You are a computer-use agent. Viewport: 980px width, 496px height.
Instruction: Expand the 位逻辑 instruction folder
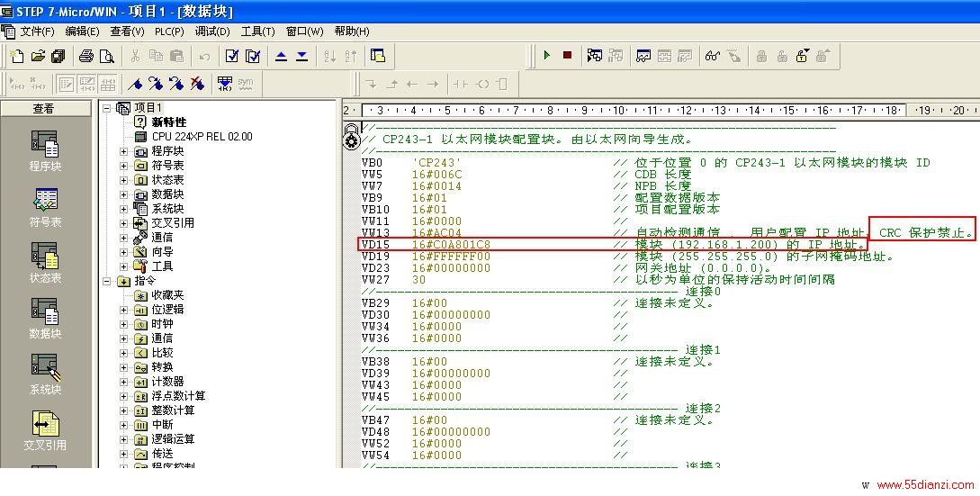tap(124, 310)
